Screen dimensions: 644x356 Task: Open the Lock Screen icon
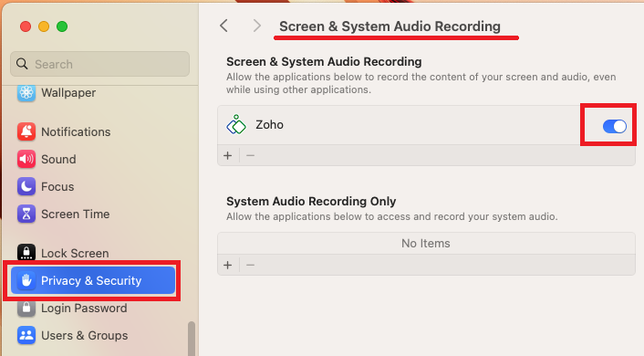pos(26,253)
